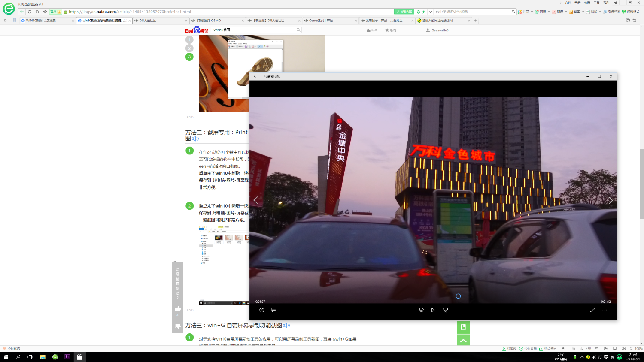Screen dimensions: 644x362
Task: Bookmark page with star icon
Action: [x=45, y=12]
